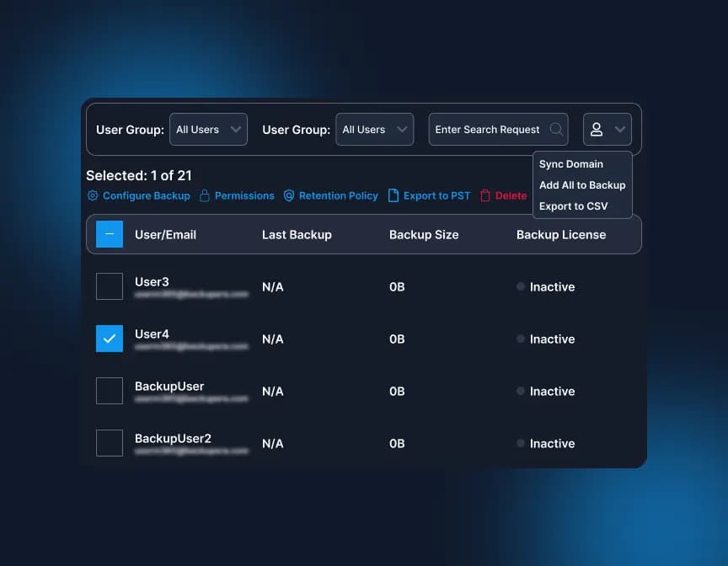Image resolution: width=728 pixels, height=566 pixels.
Task: Click the Export to CSV option
Action: pos(574,206)
